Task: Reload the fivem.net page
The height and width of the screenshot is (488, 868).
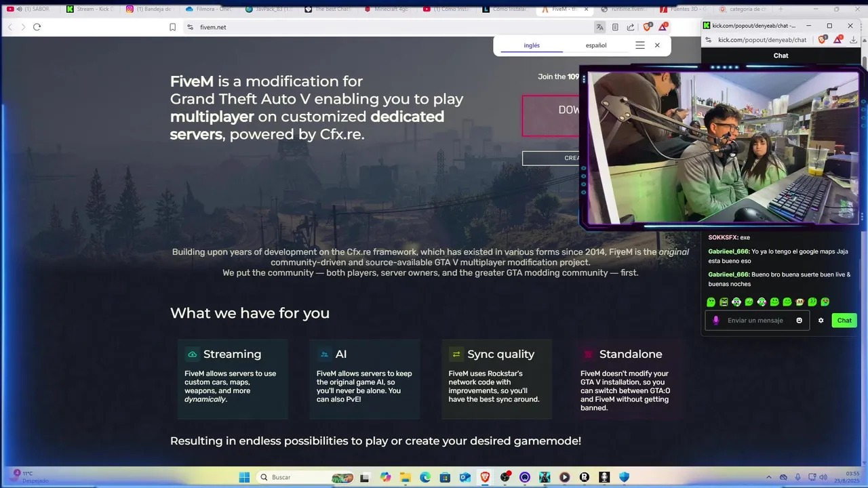Action: pyautogui.click(x=37, y=27)
